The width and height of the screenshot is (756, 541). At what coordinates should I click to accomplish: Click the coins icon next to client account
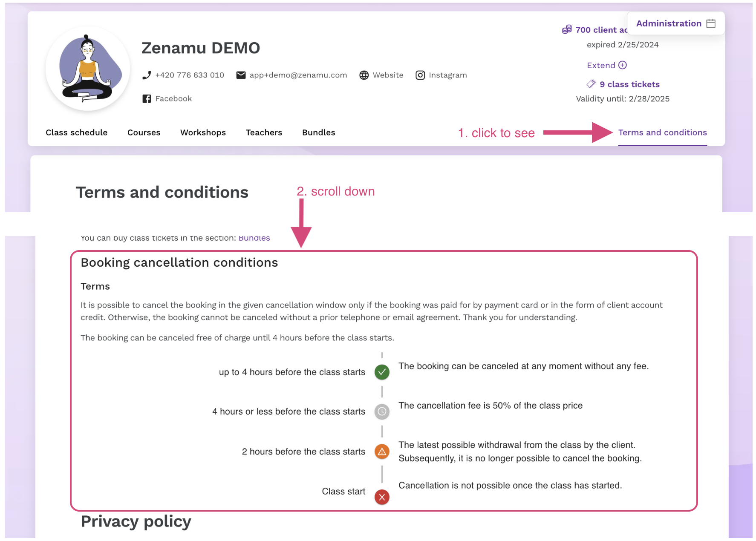tap(567, 29)
